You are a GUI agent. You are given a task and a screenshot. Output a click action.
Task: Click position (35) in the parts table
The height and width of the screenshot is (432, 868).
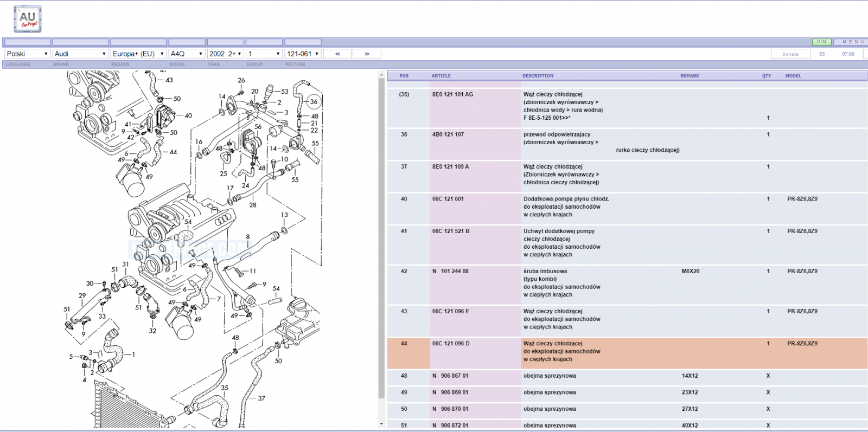click(404, 94)
